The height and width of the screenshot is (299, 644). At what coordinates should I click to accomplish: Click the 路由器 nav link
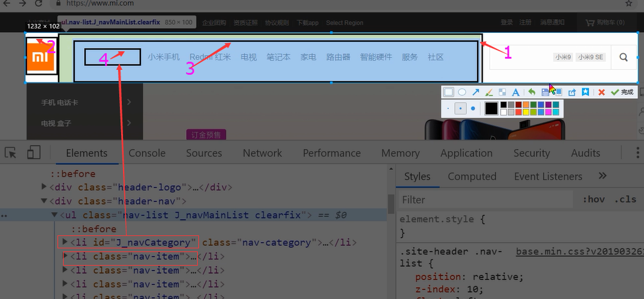tap(339, 57)
